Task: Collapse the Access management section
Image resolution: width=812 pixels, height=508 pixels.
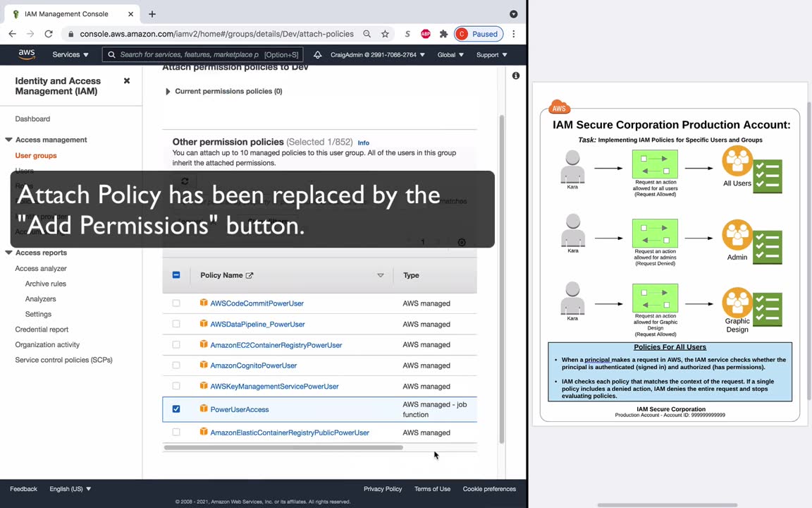Action: click(x=8, y=140)
